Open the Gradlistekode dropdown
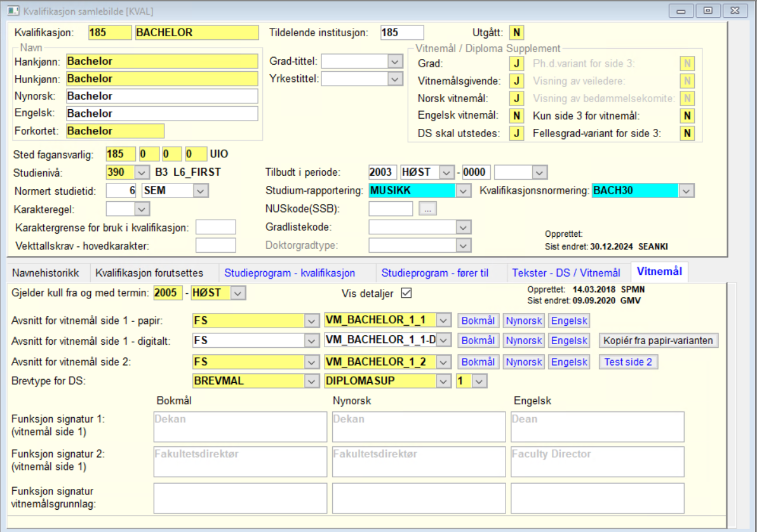This screenshot has width=757, height=532. click(464, 227)
